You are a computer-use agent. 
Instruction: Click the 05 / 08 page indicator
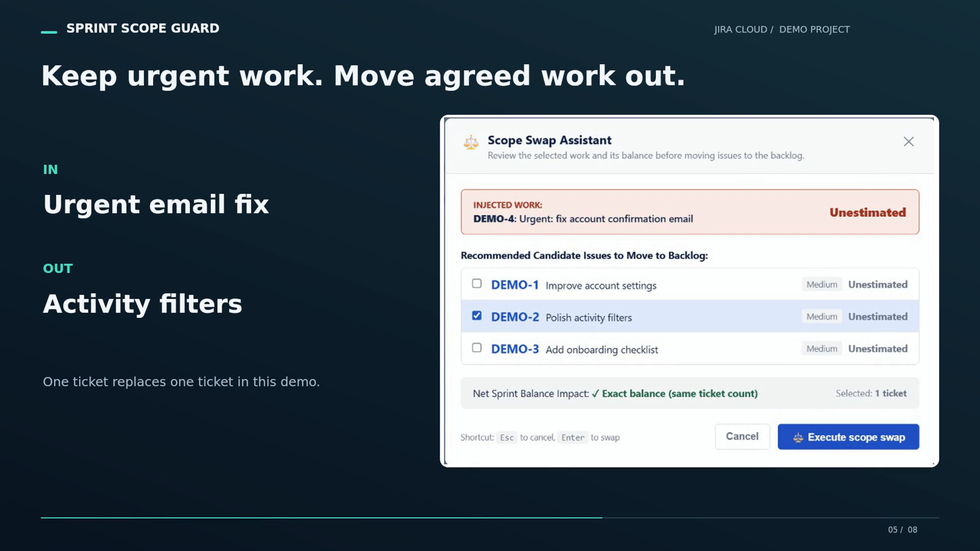902,530
